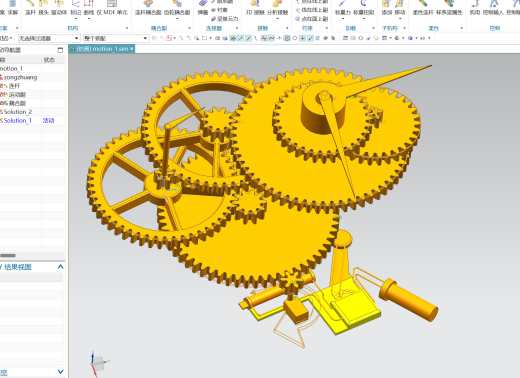This screenshot has height=378, width=520.
Task: Select the motion_1 root node
Action: coord(11,68)
